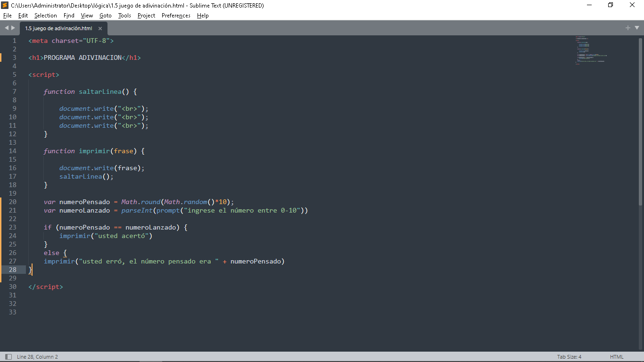Open the Preferences menu
644x362 pixels.
176,16
